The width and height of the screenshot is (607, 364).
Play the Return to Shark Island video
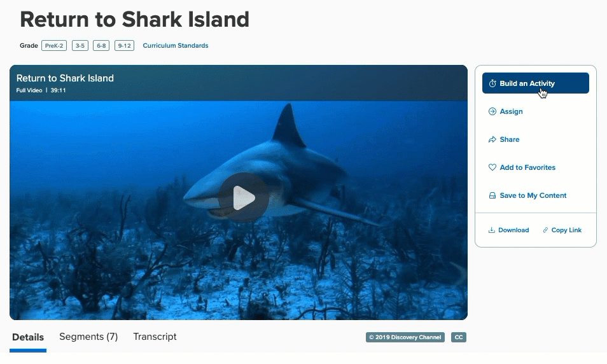[x=244, y=197]
